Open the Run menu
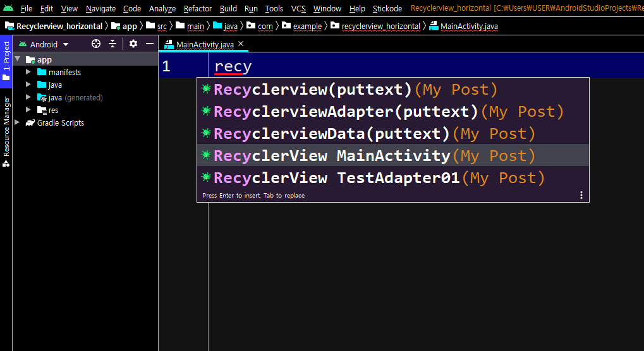Viewport: 644px width, 351px height. click(x=251, y=9)
